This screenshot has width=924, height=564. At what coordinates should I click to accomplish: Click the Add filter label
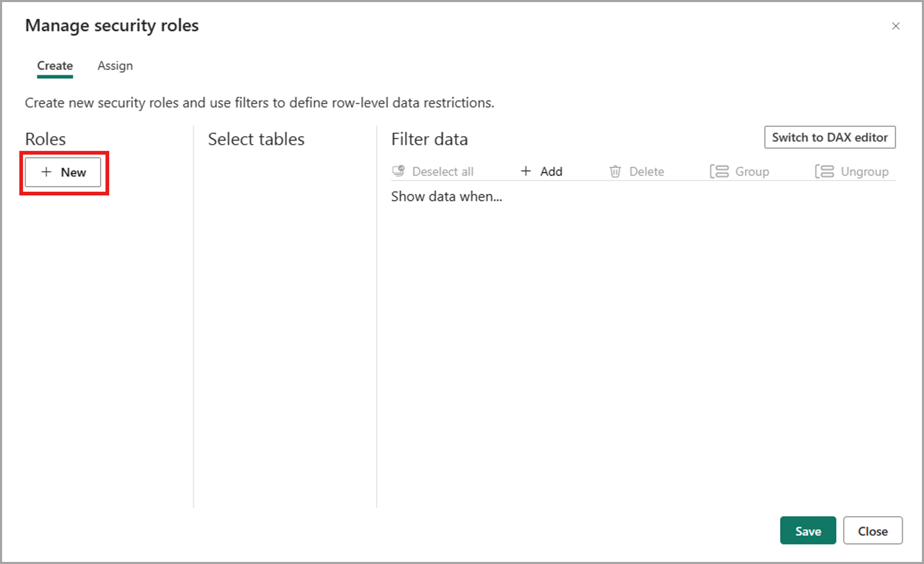[551, 171]
